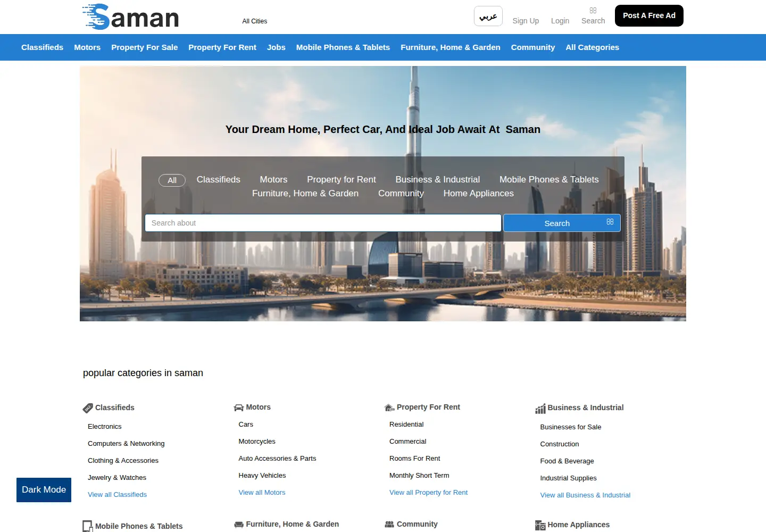Open Cars category link
The width and height of the screenshot is (766, 532).
coord(246,425)
